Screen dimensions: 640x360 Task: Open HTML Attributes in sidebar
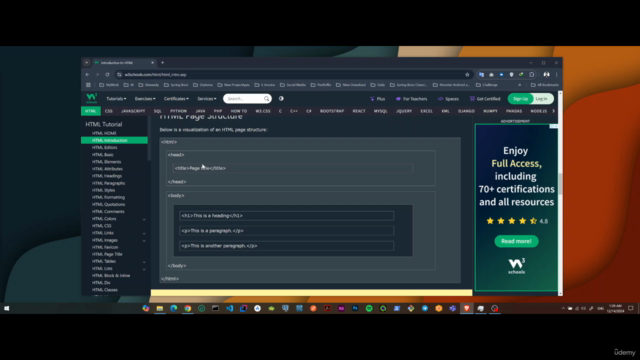click(107, 169)
